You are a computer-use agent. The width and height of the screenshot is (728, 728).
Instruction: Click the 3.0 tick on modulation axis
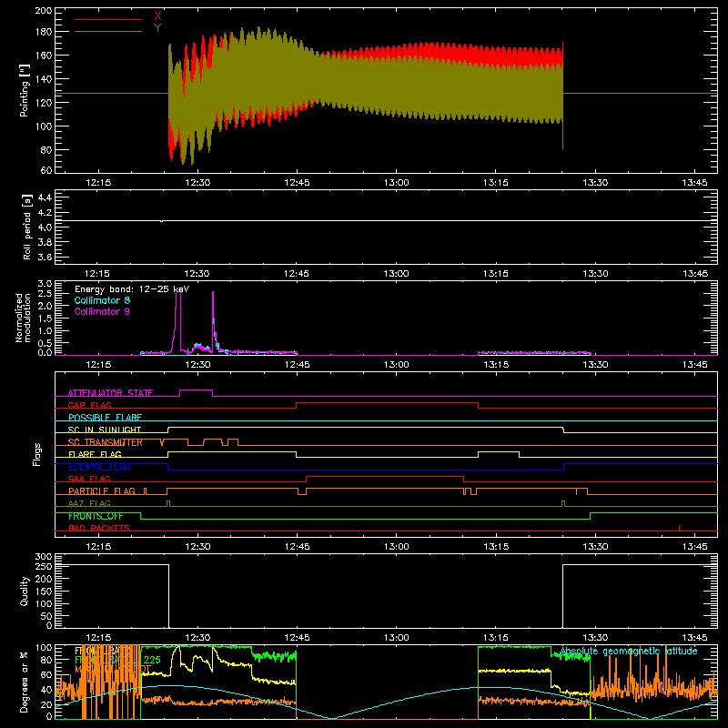pos(45,284)
